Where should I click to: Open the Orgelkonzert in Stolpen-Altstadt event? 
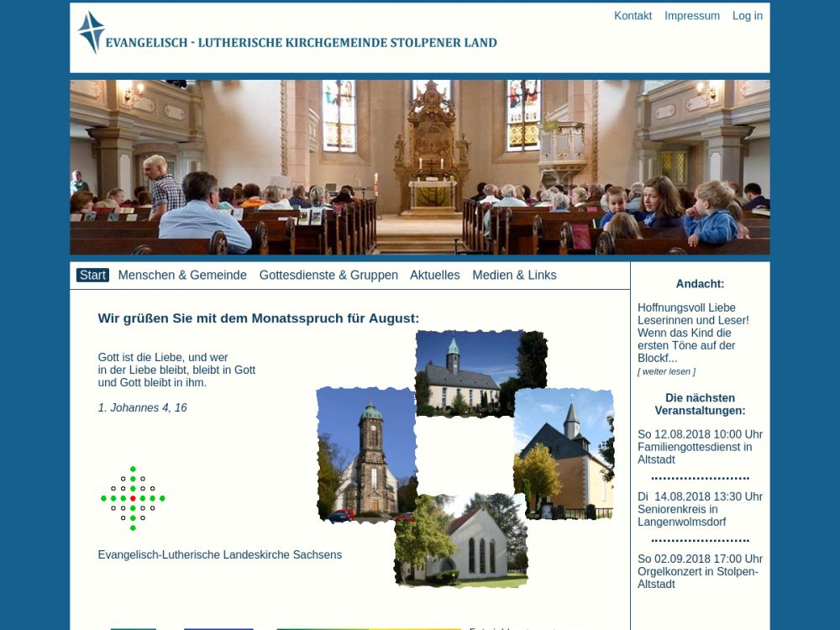pos(699,571)
